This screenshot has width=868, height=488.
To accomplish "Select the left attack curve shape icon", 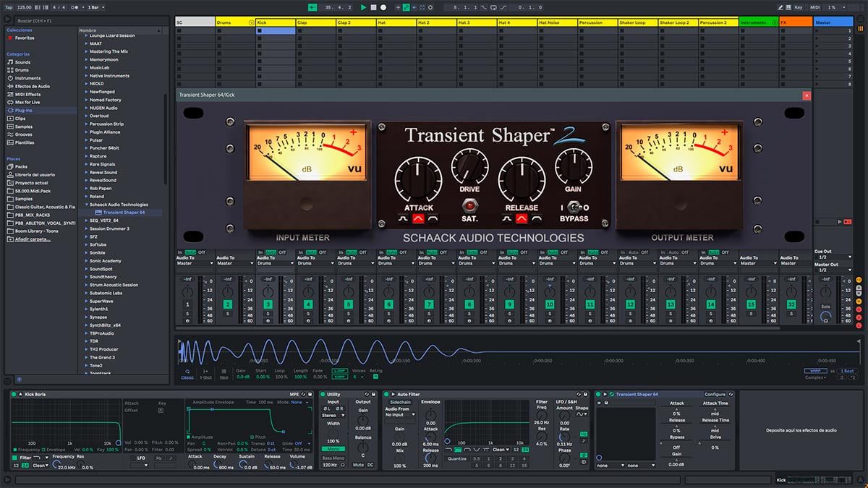I will coord(404,218).
